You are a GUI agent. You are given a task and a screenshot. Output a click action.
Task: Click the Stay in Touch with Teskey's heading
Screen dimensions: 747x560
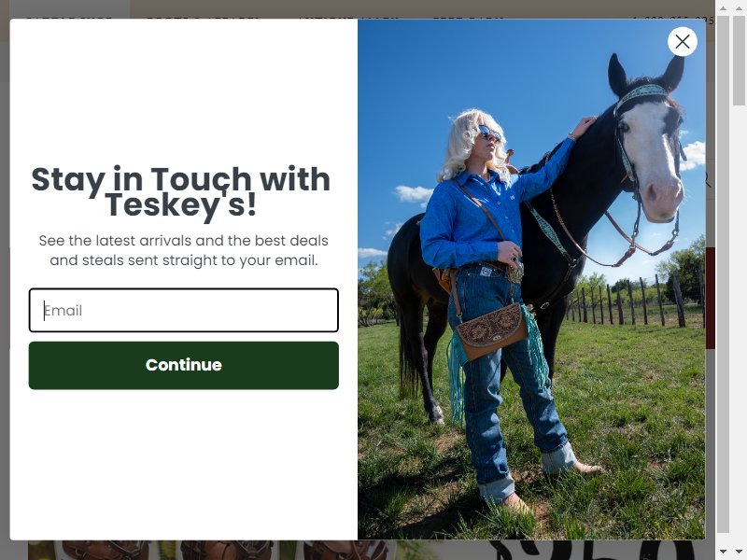tap(180, 192)
